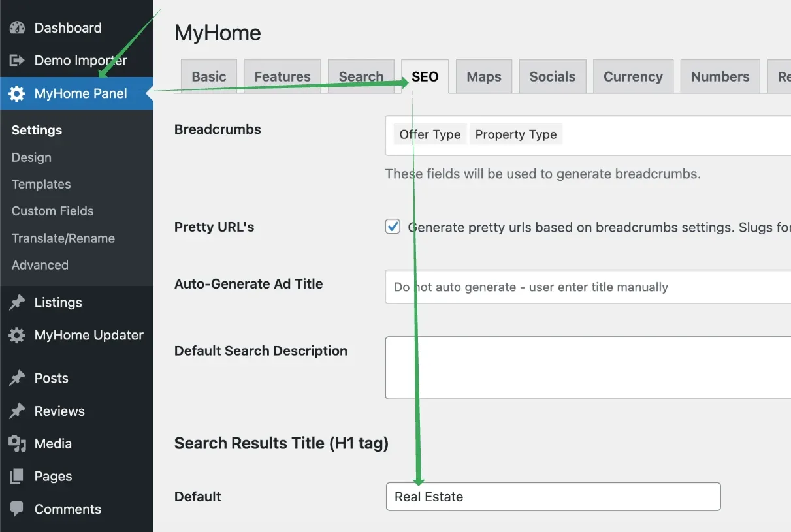Open the MyHome Panel menu
Image resolution: width=791 pixels, height=532 pixels.
point(76,93)
